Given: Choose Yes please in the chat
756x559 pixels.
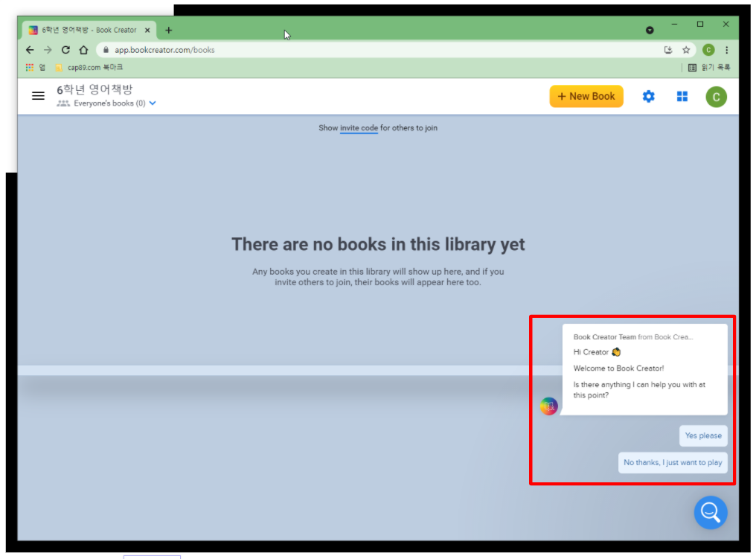Looking at the screenshot, I should tap(703, 435).
